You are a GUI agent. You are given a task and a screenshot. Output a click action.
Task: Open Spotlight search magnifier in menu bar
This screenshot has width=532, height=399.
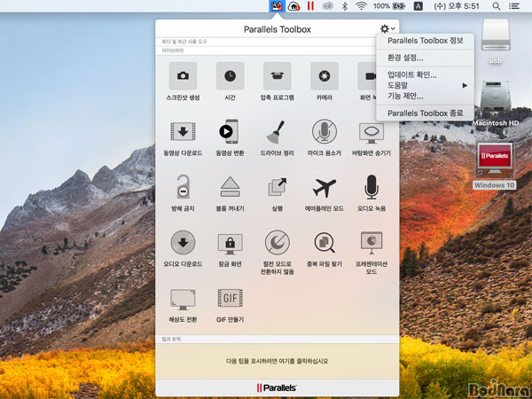pos(497,6)
